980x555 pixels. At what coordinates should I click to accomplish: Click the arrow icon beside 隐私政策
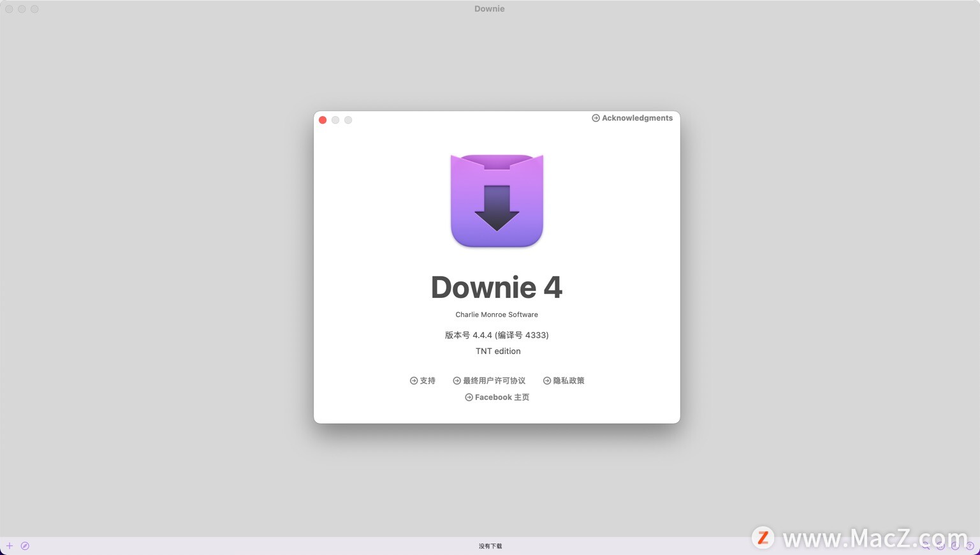pyautogui.click(x=547, y=381)
